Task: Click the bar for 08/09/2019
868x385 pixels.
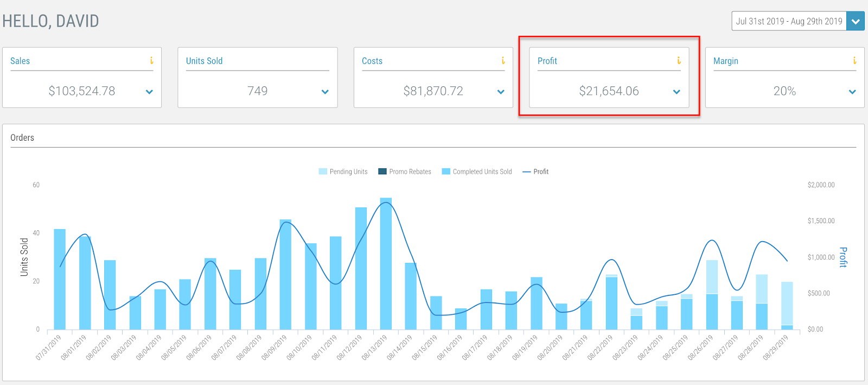Action: point(285,274)
